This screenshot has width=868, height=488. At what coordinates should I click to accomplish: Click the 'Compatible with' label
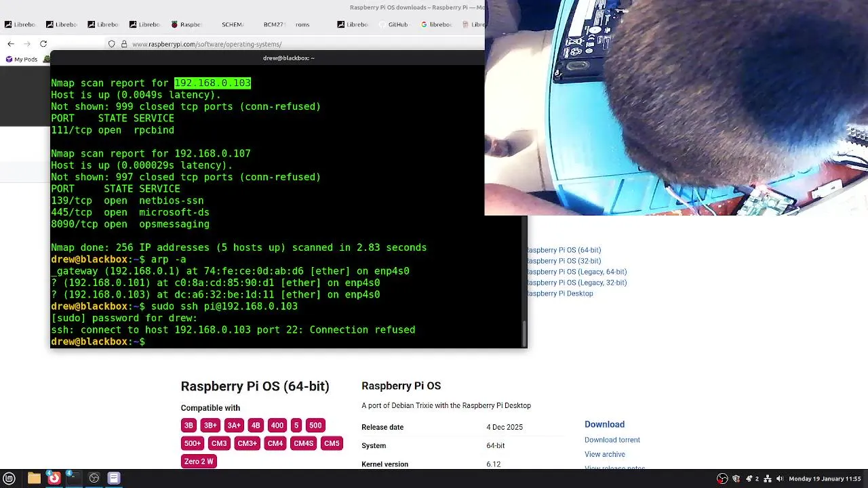210,408
